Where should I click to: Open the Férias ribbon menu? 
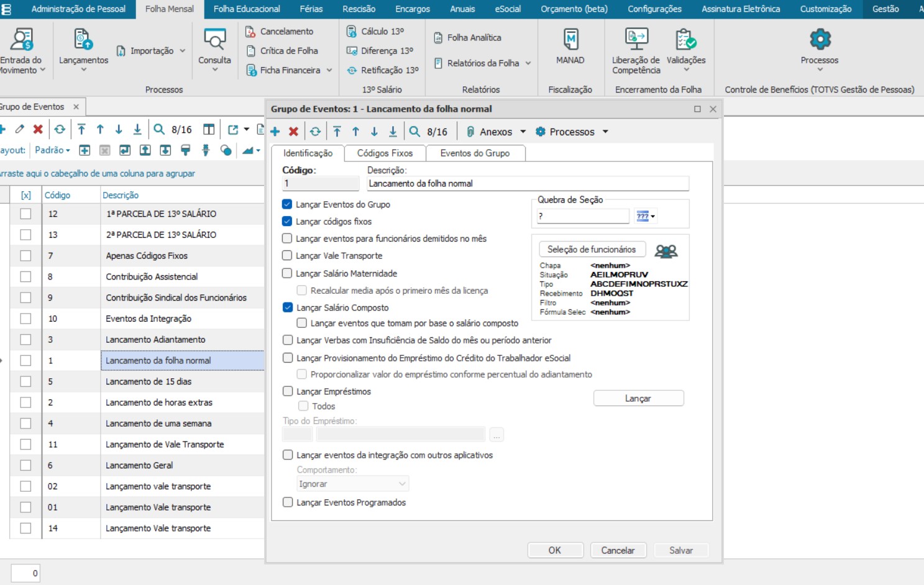tap(311, 9)
